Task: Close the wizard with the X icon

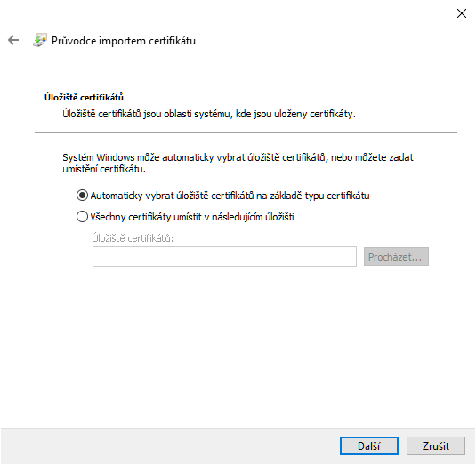Action: (462, 13)
